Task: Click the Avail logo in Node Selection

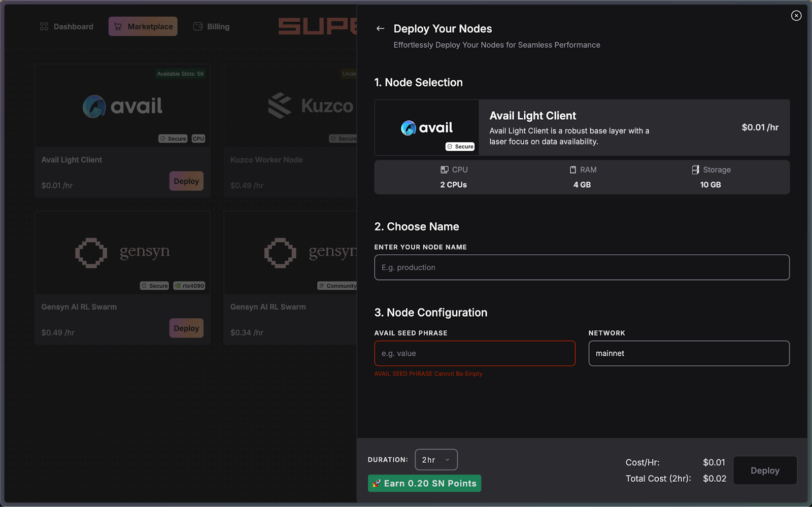Action: click(427, 128)
